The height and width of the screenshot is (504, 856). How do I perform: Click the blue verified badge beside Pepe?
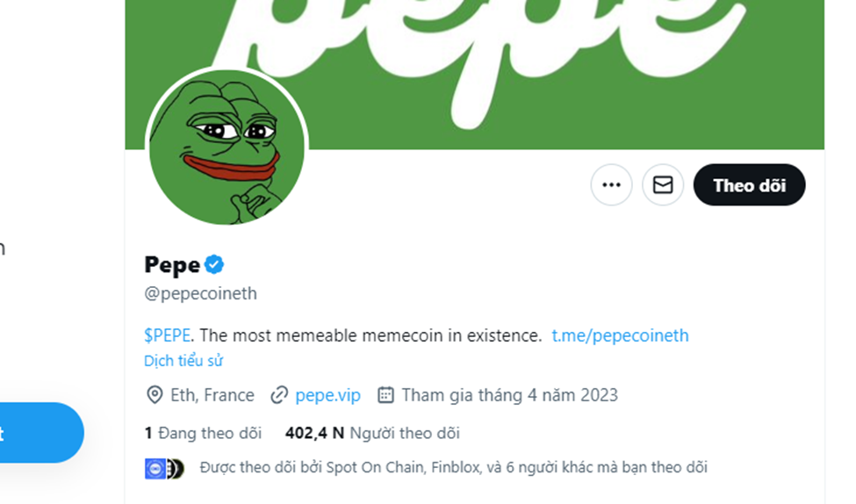pyautogui.click(x=214, y=263)
